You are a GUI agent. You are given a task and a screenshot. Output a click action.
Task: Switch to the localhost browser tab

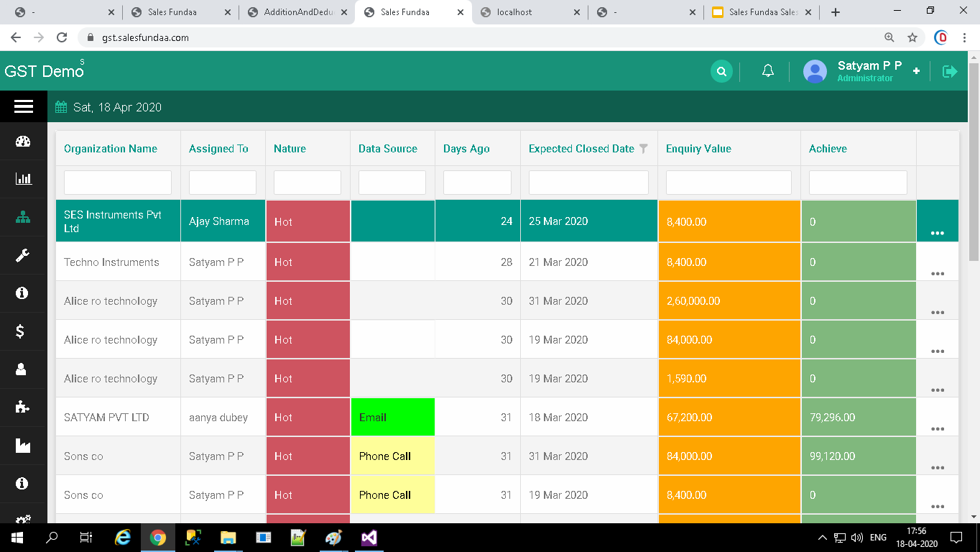point(514,12)
